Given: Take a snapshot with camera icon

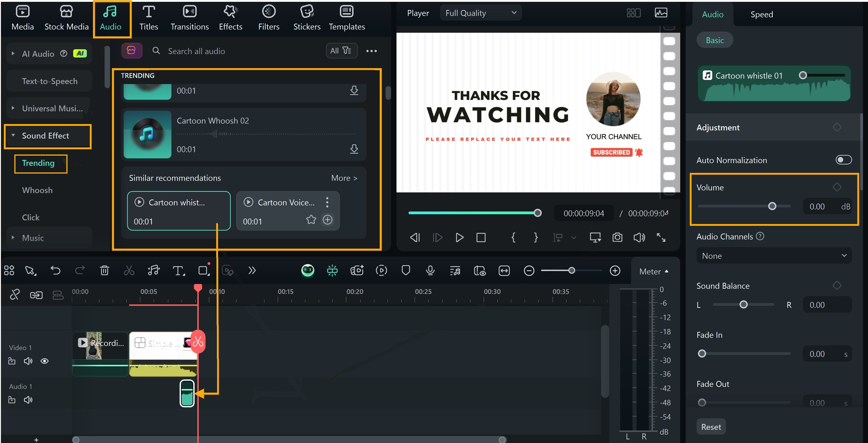Looking at the screenshot, I should pyautogui.click(x=617, y=238).
